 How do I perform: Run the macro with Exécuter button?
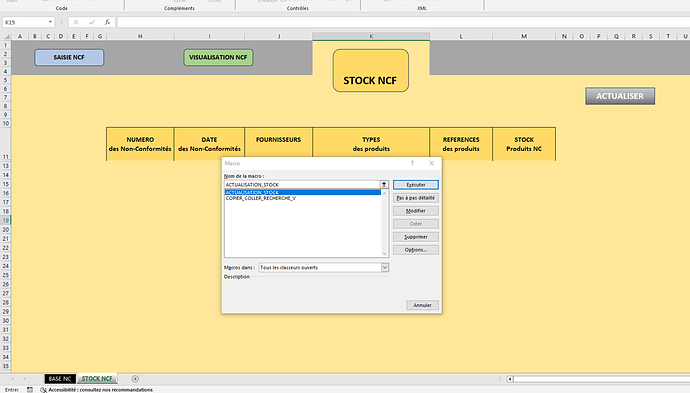415,185
